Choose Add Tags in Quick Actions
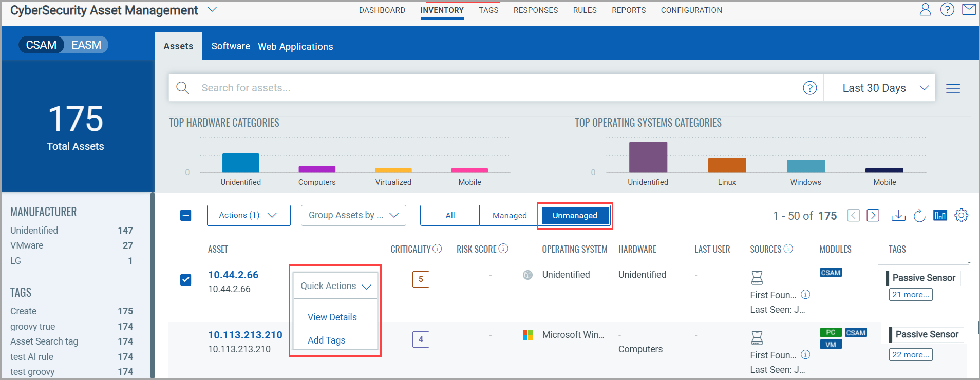 coord(327,340)
